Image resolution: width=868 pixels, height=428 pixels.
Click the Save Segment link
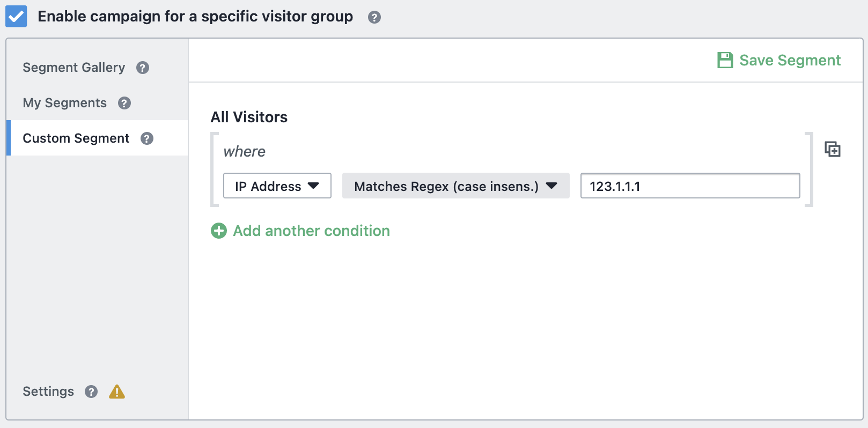(790, 60)
